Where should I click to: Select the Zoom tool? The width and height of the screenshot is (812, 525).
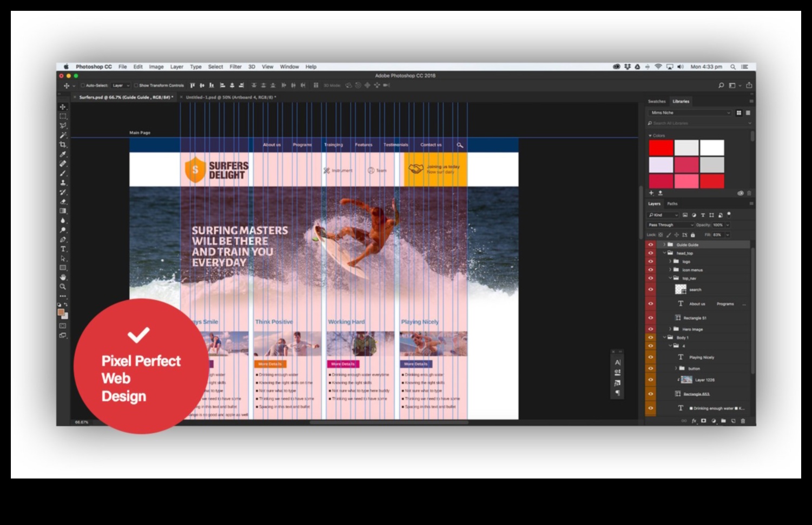(63, 287)
